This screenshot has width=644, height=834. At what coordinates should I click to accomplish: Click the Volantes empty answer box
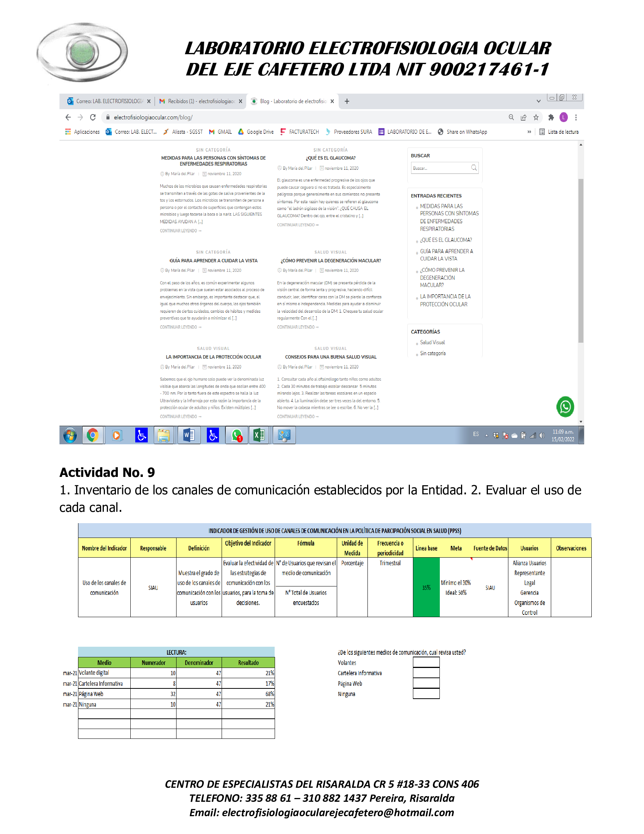pyautogui.click(x=426, y=662)
